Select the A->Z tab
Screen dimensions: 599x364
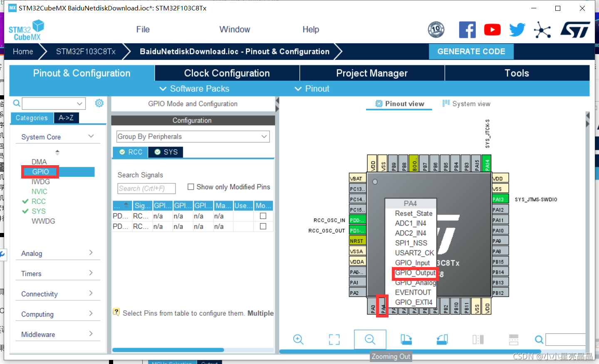(x=66, y=118)
